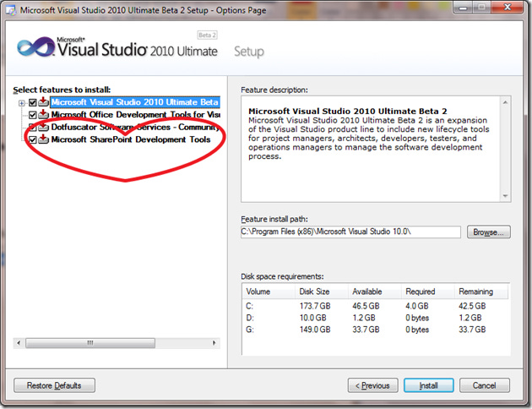Click the install icon beside Microsoft Office Development Tools
The image size is (532, 409).
(43, 114)
